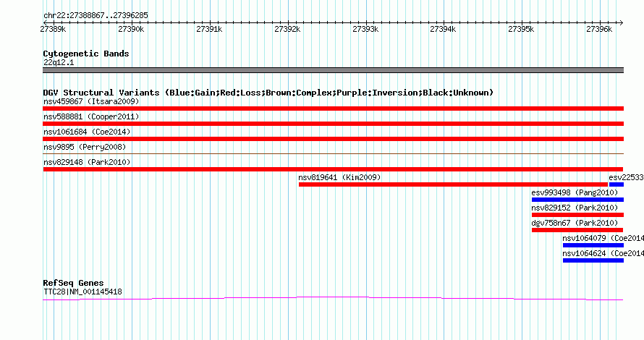
Task: Open nsv819641 (Kim2009) variant label
Action: coord(339,177)
